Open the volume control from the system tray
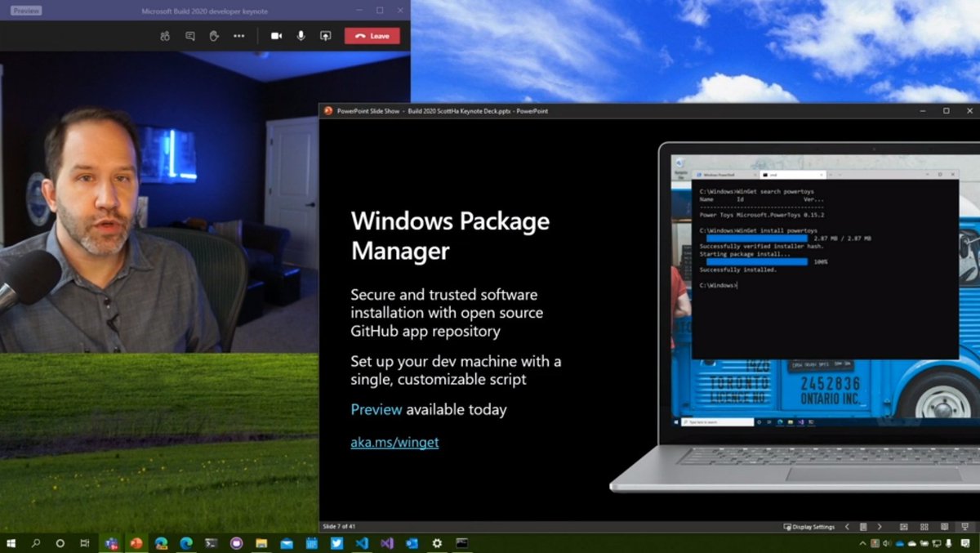The width and height of the screenshot is (980, 553). (886, 542)
